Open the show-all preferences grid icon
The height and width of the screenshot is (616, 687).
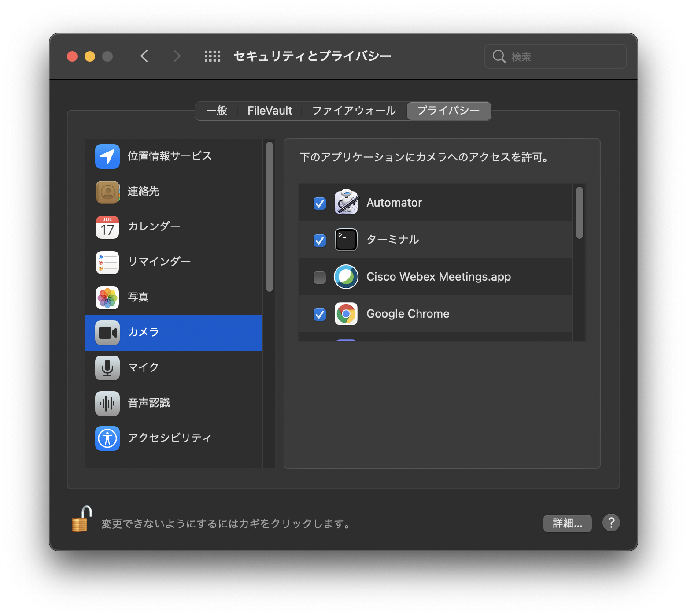click(x=212, y=56)
